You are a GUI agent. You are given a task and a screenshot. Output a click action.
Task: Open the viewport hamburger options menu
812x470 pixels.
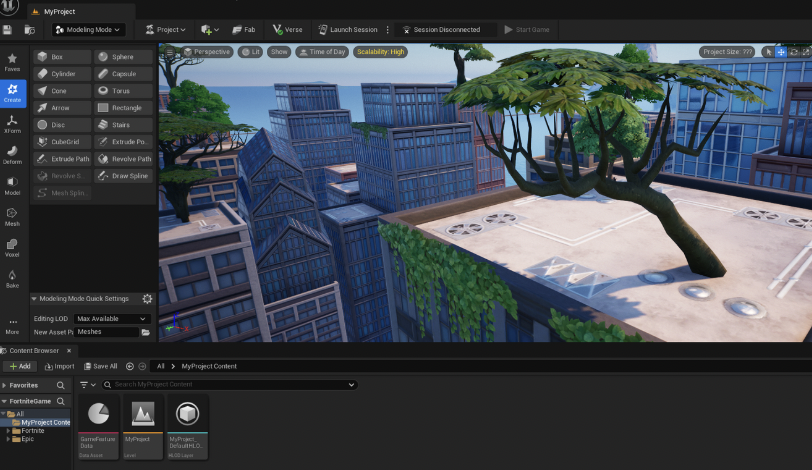coord(169,52)
